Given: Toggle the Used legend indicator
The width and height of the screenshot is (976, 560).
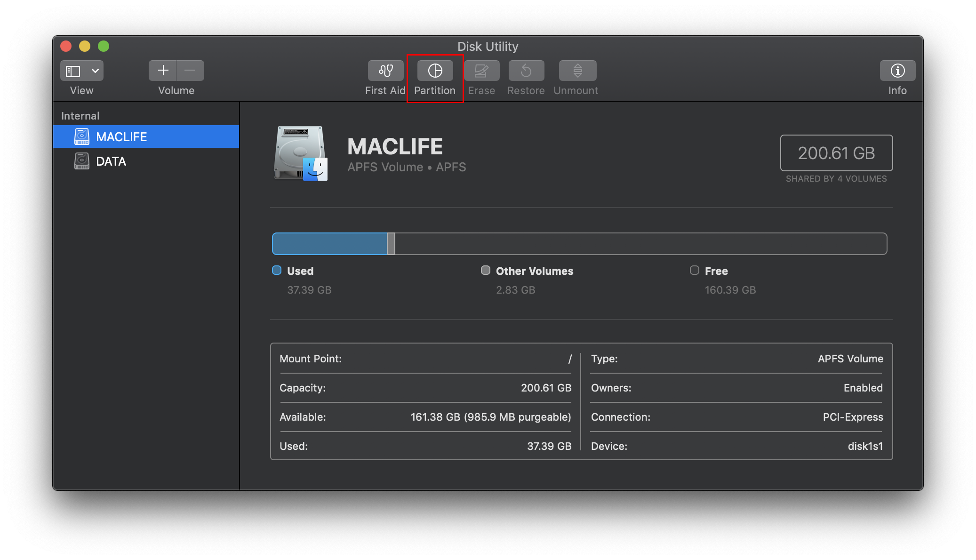Looking at the screenshot, I should pos(277,270).
